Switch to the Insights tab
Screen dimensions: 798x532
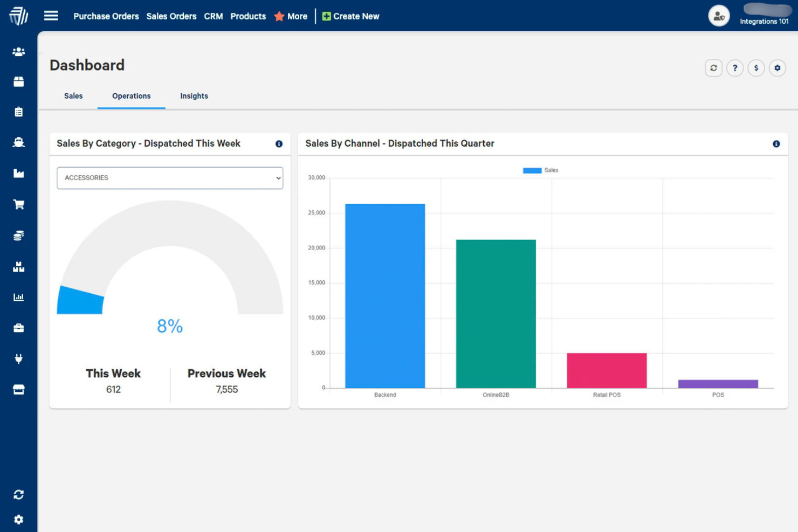click(x=194, y=96)
